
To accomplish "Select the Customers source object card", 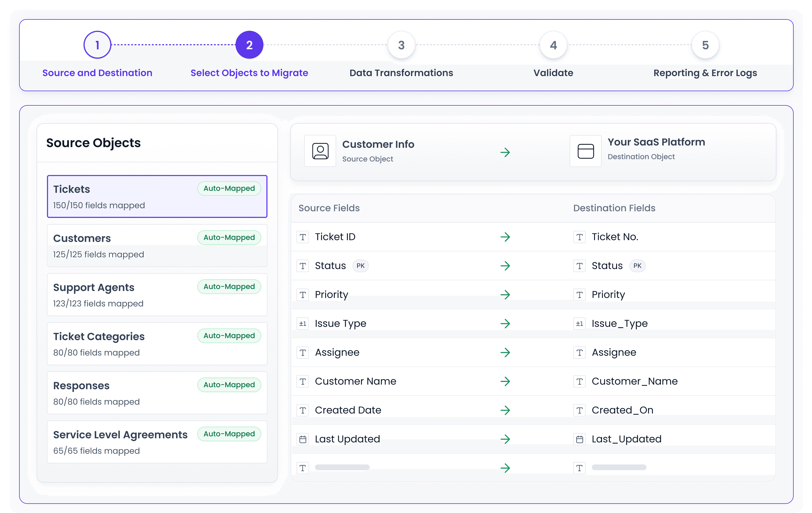I will 157,245.
